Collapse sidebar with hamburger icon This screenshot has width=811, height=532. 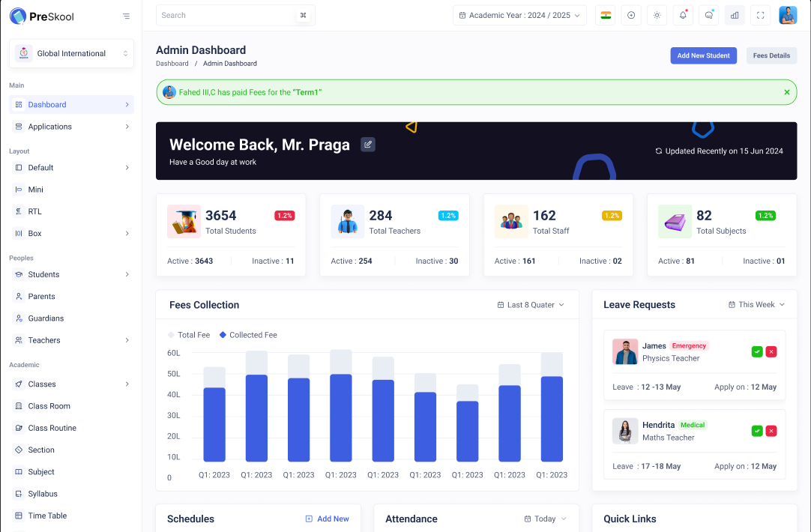point(126,16)
